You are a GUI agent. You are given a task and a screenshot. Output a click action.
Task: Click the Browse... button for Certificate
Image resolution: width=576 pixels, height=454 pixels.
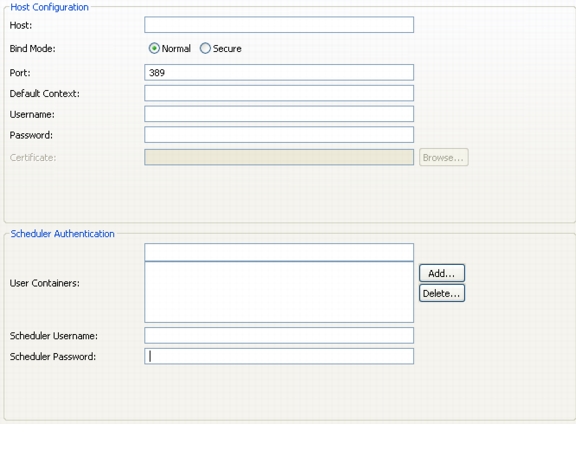tap(444, 157)
